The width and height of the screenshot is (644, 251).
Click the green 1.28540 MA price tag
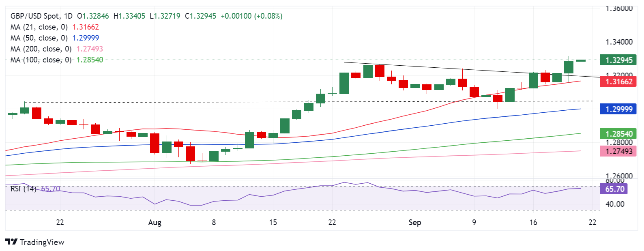(619, 133)
